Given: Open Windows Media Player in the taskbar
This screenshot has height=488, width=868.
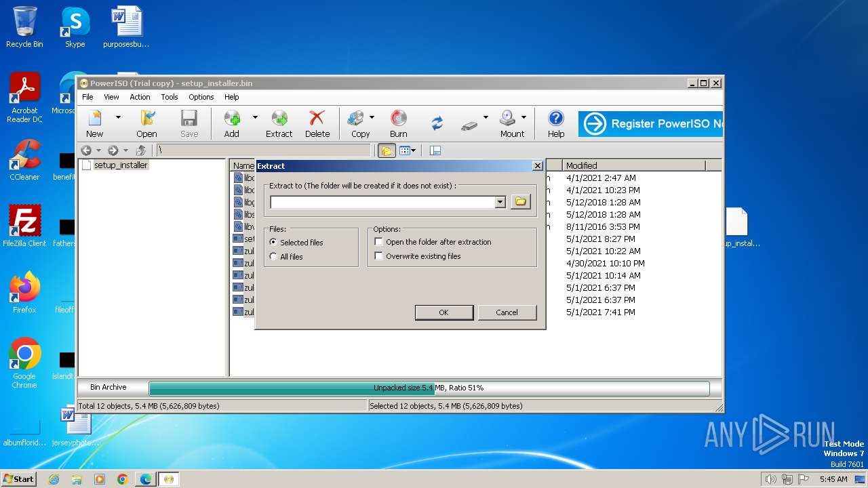Looking at the screenshot, I should pos(100,479).
